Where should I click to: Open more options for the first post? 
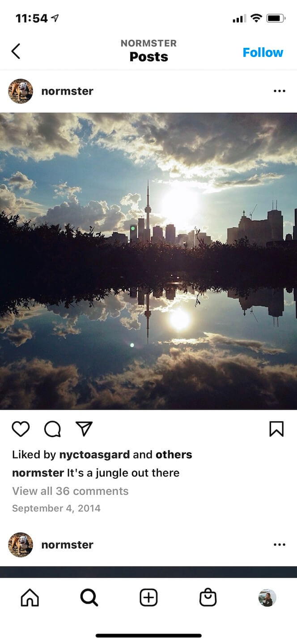(x=279, y=91)
